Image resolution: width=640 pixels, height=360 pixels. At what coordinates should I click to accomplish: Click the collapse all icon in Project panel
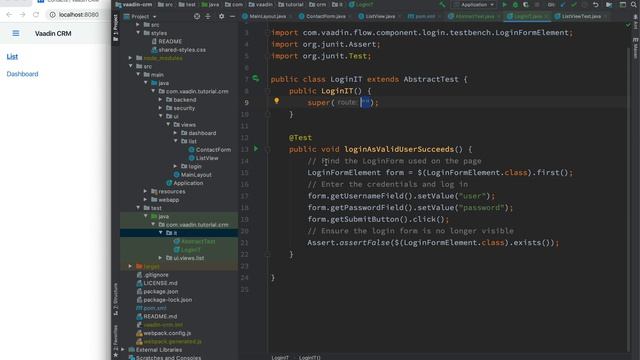point(208,16)
